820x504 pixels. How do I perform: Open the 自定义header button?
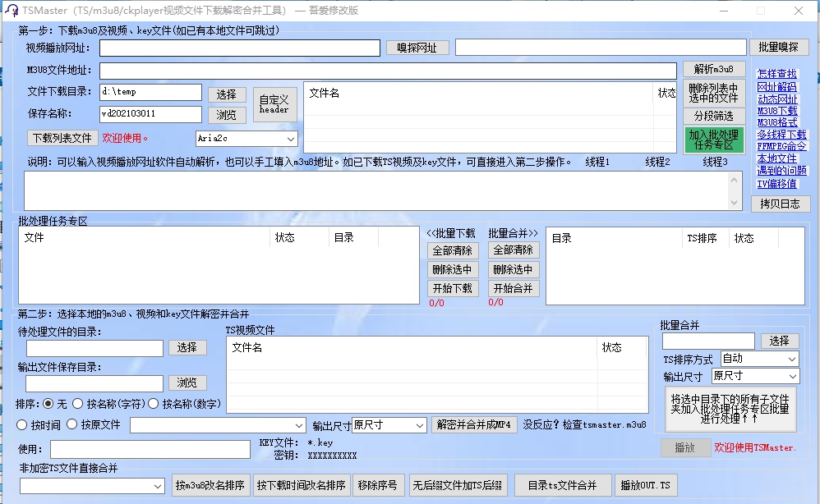click(274, 104)
